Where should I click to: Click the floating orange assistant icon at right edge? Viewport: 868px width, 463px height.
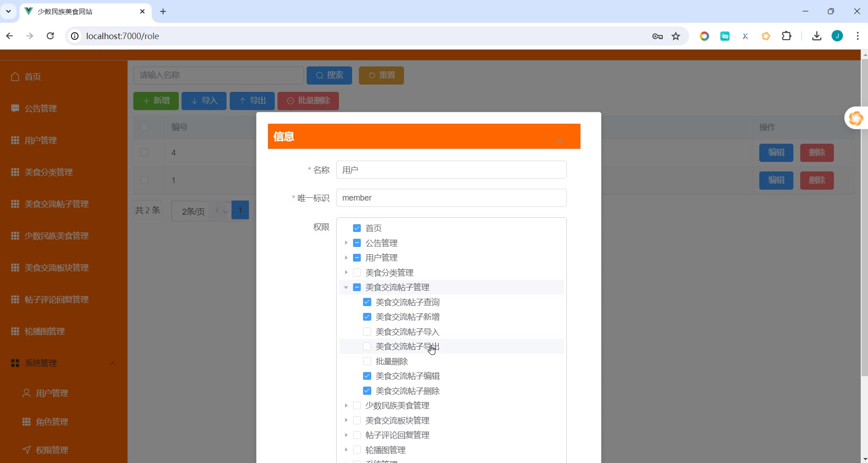coord(856,118)
